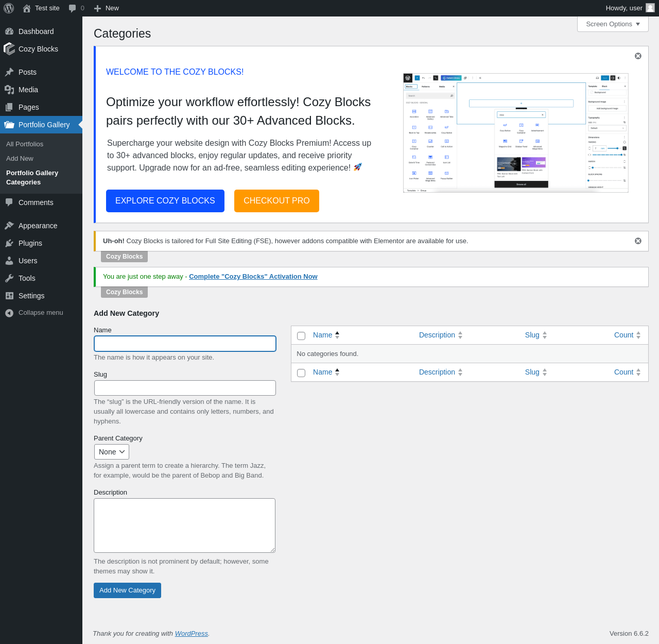Open the Appearance menu label
Image resolution: width=659 pixels, height=644 pixels.
[38, 226]
